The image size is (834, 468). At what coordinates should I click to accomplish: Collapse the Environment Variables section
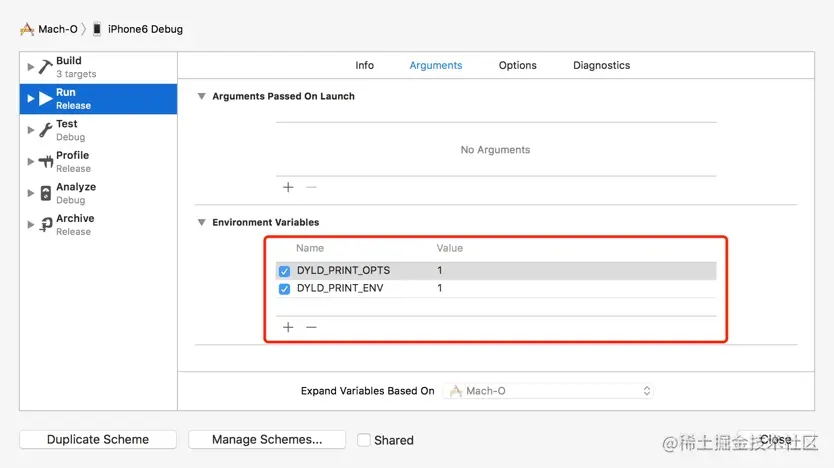point(201,222)
